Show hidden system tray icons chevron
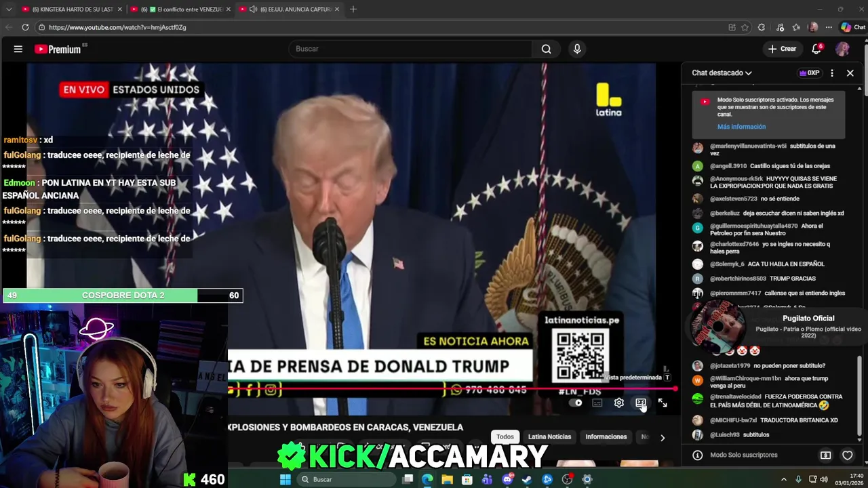The height and width of the screenshot is (488, 868). click(783, 479)
